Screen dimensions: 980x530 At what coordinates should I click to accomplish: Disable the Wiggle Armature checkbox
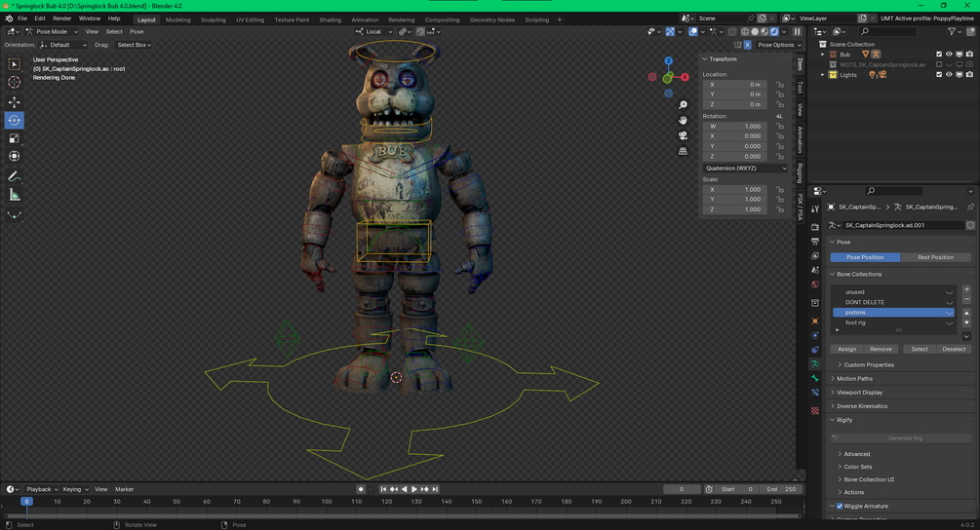840,507
